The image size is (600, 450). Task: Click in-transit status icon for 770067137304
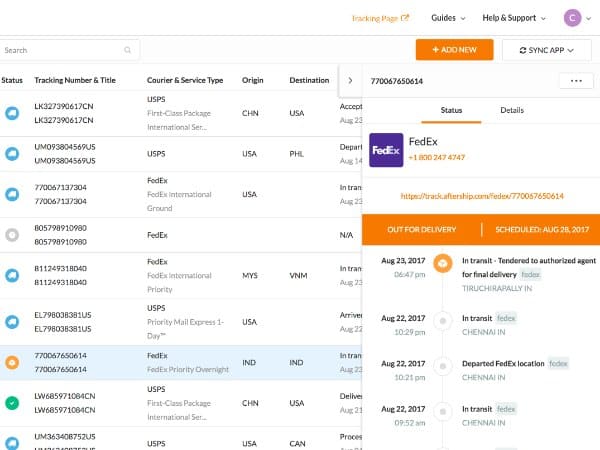12,194
